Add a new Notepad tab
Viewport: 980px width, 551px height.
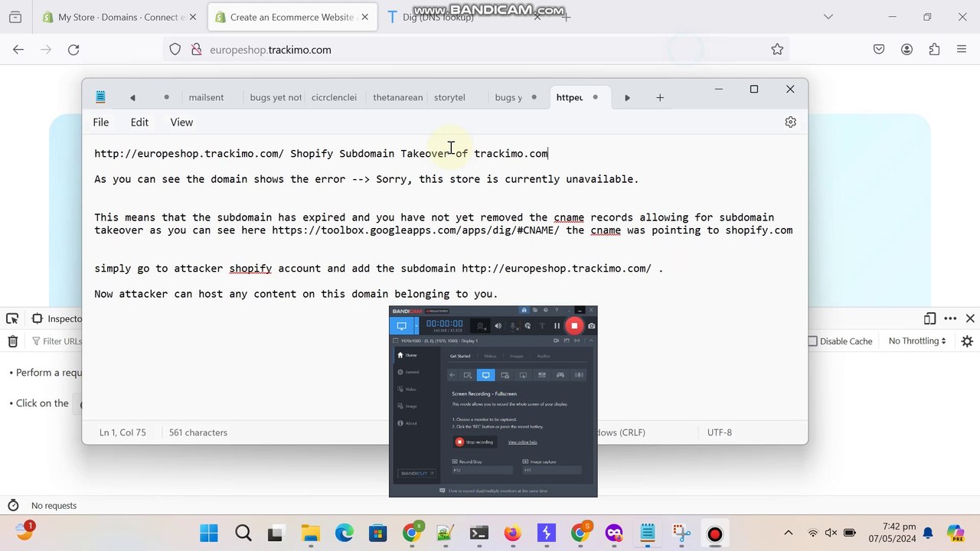[660, 98]
